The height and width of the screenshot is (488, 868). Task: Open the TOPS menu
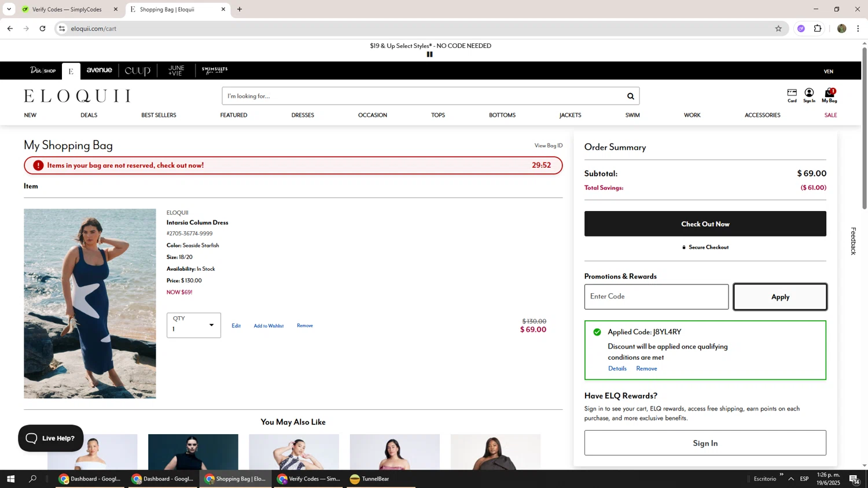(x=438, y=115)
